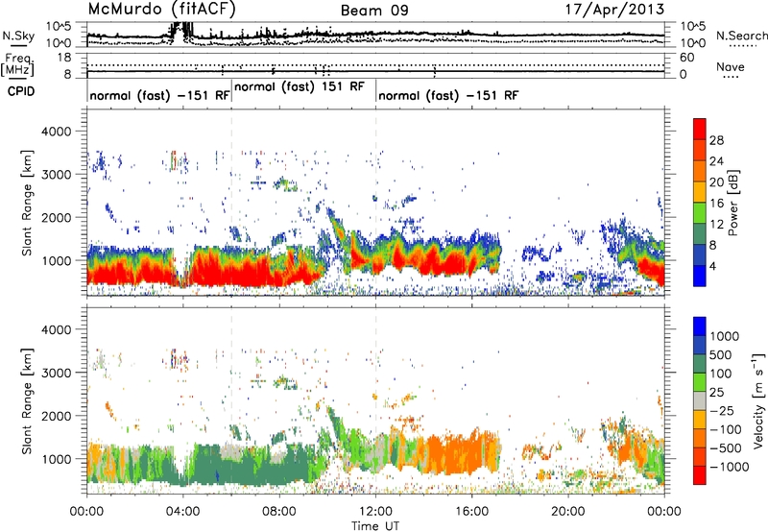
Task: Click the 'N.Sky' legend label
Action: (x=18, y=36)
